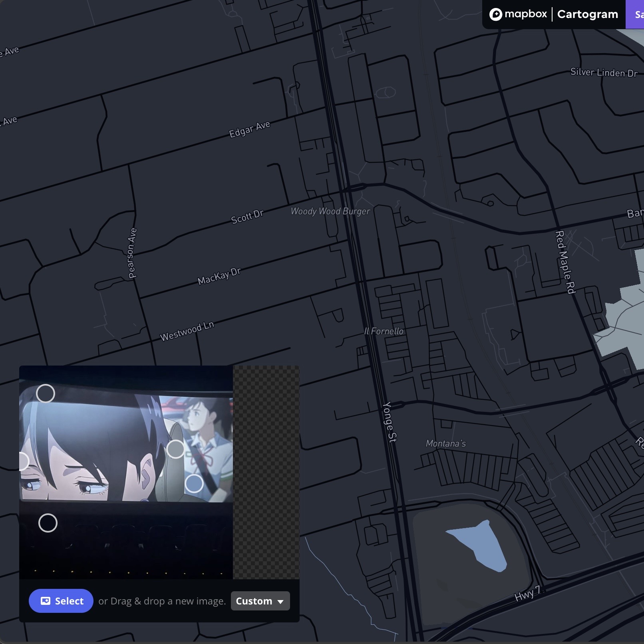Click the Mapbox logo icon
644x644 pixels.
(495, 14)
